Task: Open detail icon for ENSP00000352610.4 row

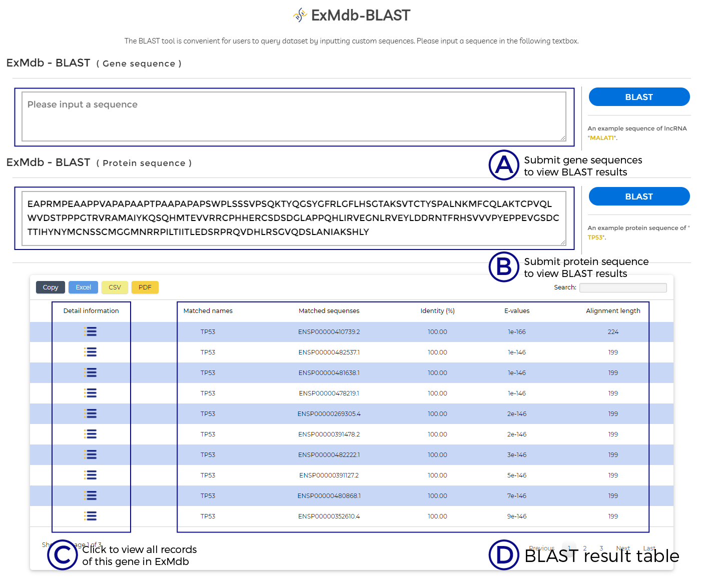Action: [x=91, y=516]
